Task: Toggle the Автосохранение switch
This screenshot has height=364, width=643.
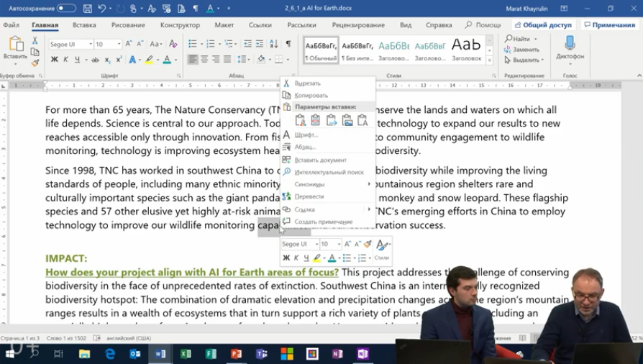Action: pyautogui.click(x=66, y=8)
